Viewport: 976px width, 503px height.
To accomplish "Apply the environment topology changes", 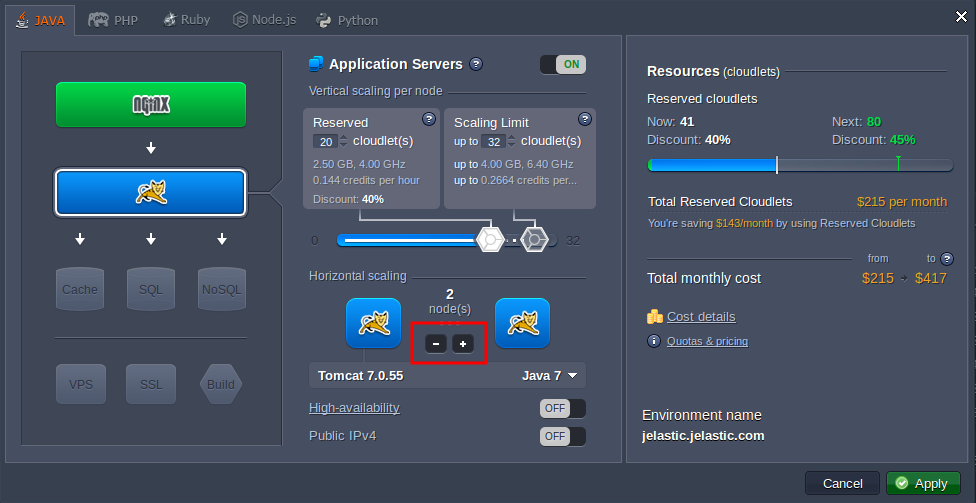I will 923,483.
